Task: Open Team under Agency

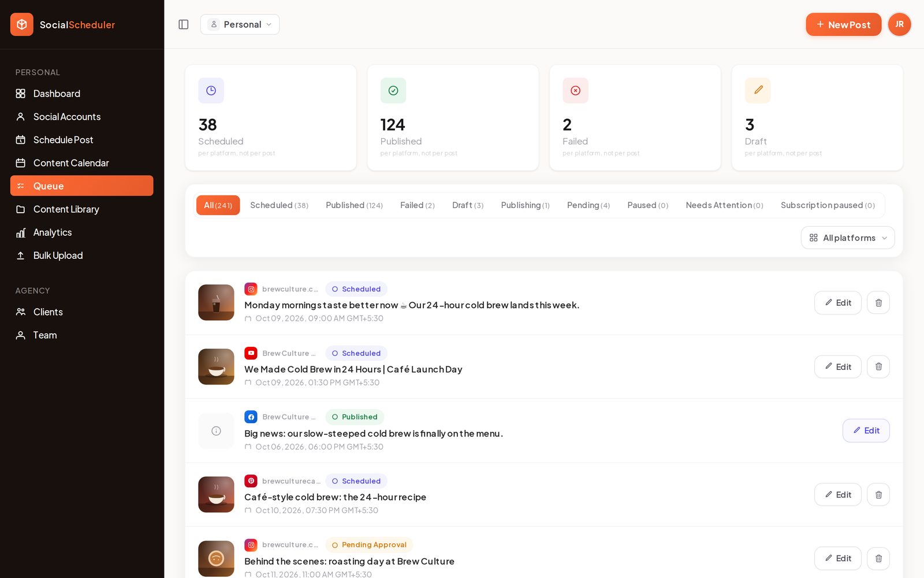Action: tap(81, 335)
